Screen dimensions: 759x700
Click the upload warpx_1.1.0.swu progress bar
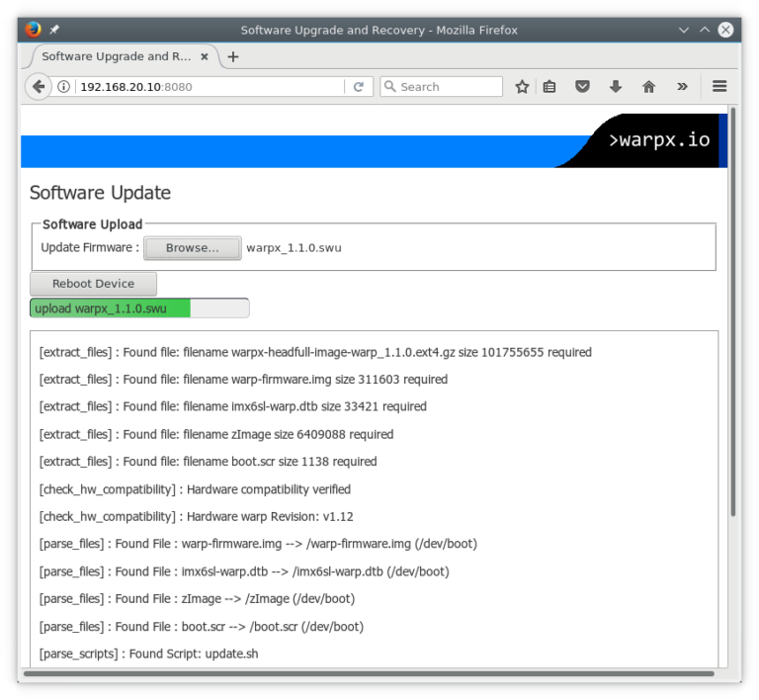coord(139,308)
